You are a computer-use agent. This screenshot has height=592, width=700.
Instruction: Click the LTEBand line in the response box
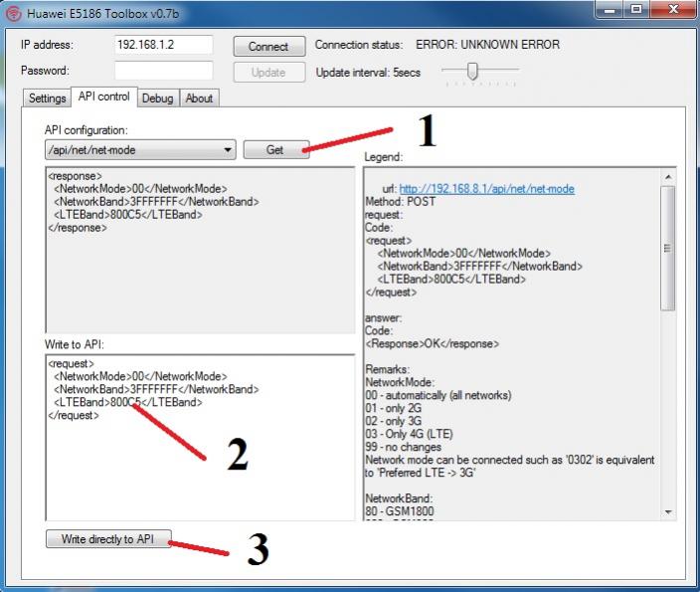coord(127,215)
